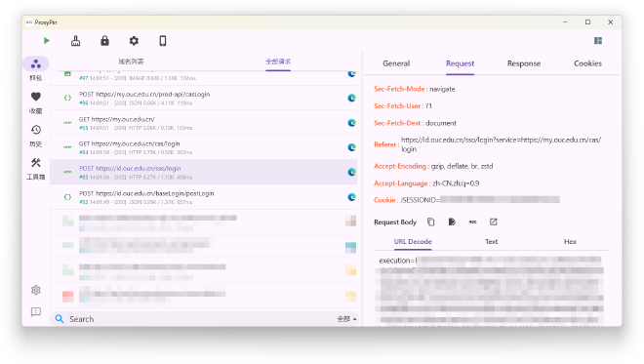Image resolution: width=644 pixels, height=364 pixels.
Task: Select POST baseLogin/postLogin request row
Action: (204, 197)
